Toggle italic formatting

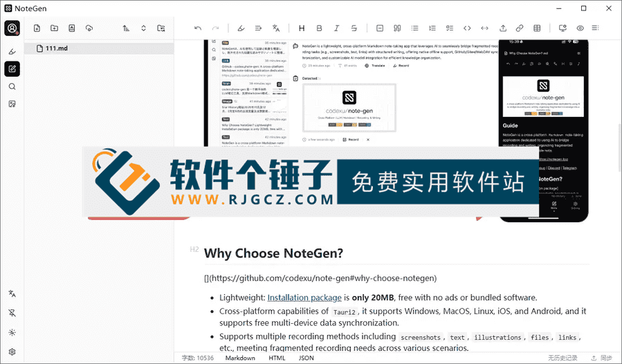tap(337, 28)
